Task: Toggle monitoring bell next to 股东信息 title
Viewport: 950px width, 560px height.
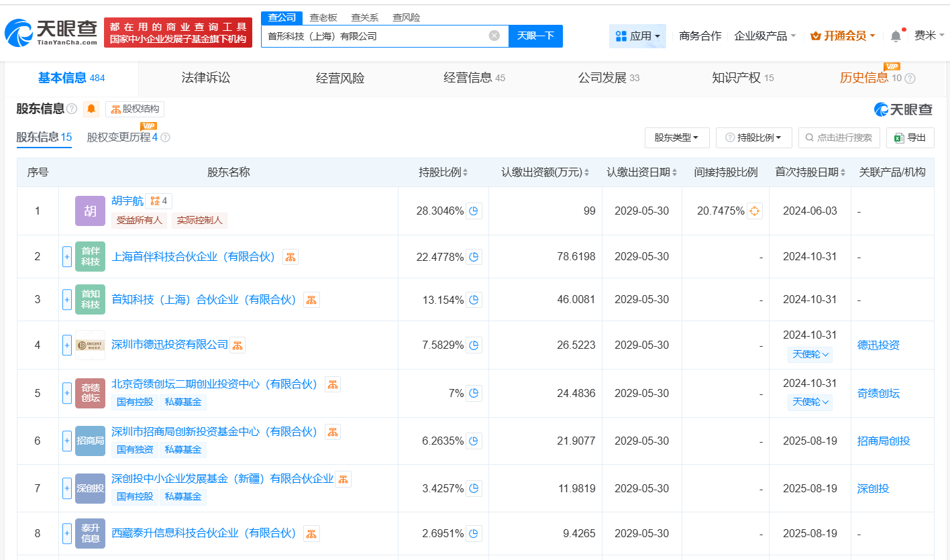Action: (91, 109)
